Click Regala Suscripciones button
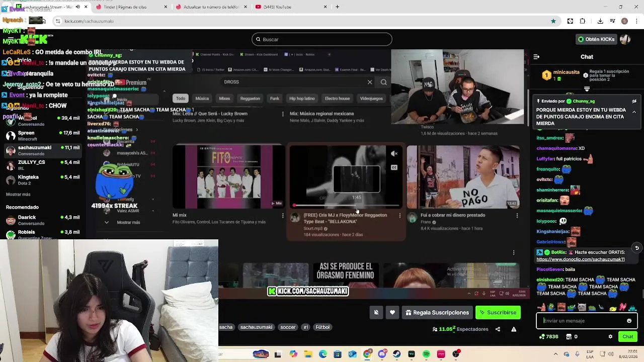This screenshot has height=362, width=644. tap(437, 313)
